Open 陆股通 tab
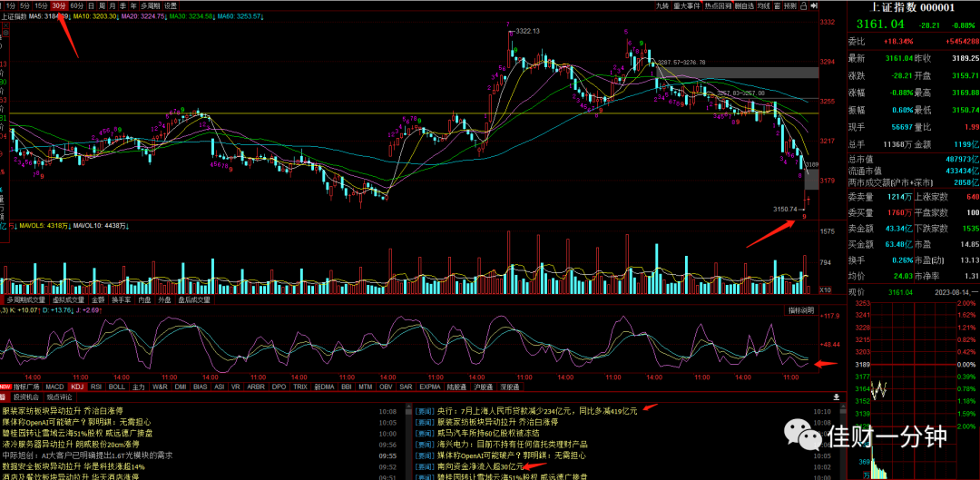 pos(458,387)
